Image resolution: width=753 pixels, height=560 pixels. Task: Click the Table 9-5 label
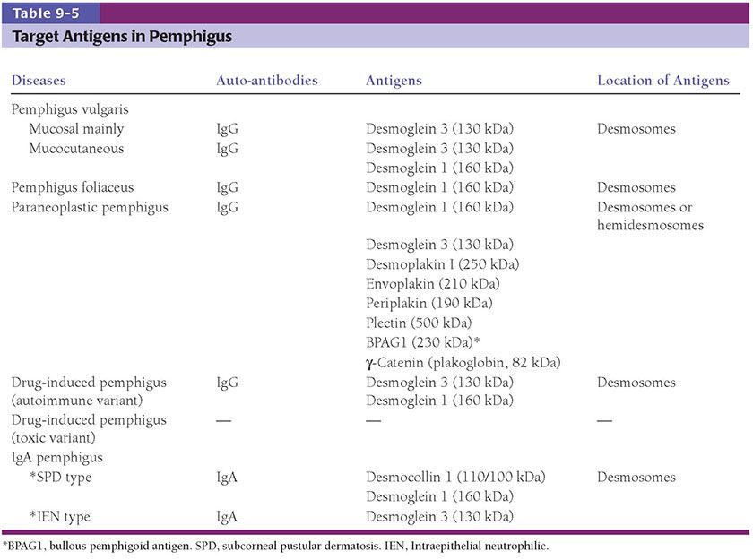(x=43, y=13)
